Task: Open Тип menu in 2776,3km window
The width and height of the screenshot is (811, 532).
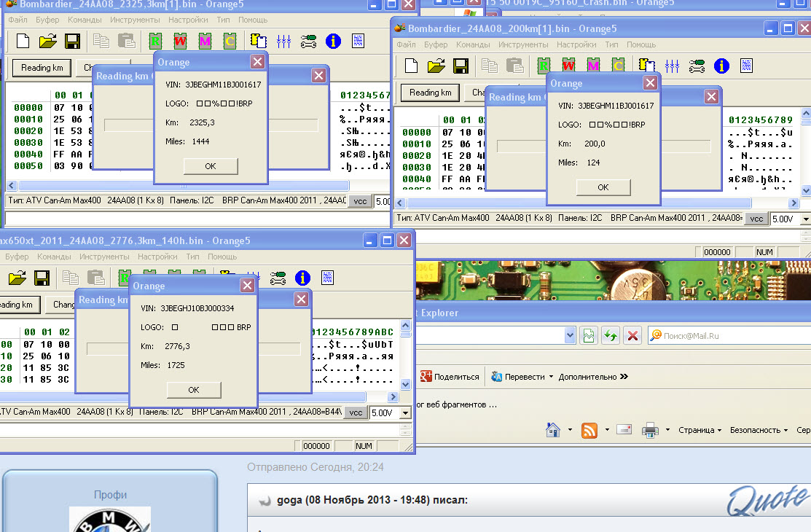Action: (x=192, y=257)
